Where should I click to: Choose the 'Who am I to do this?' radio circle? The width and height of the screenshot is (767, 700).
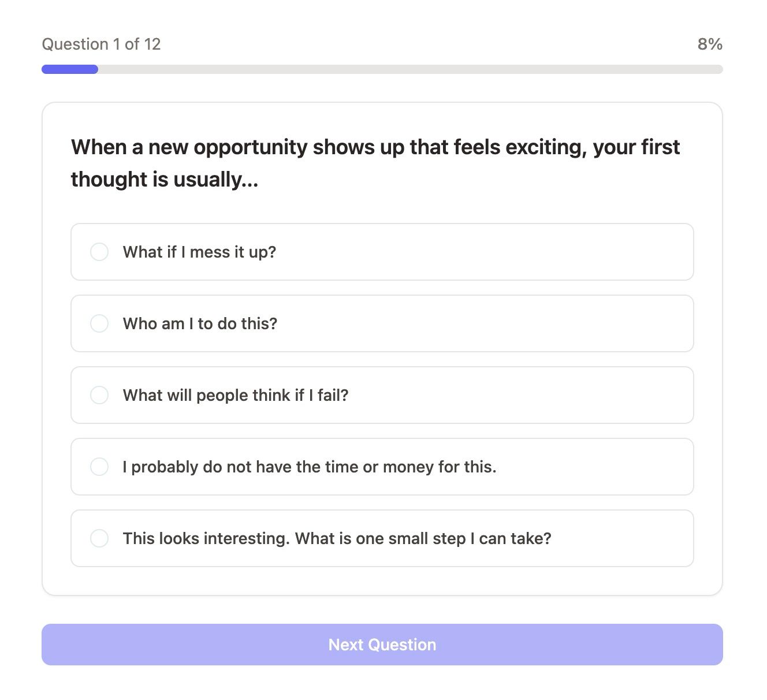click(99, 323)
